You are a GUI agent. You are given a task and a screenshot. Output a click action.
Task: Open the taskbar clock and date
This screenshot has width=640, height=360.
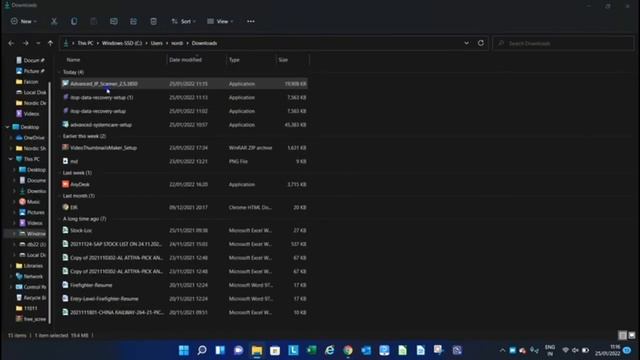(608, 350)
